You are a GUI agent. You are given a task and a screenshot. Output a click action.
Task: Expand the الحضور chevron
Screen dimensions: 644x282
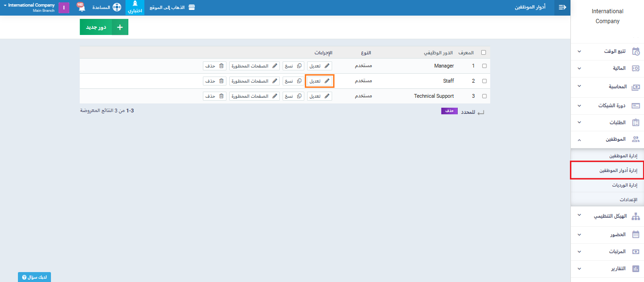coord(579,234)
